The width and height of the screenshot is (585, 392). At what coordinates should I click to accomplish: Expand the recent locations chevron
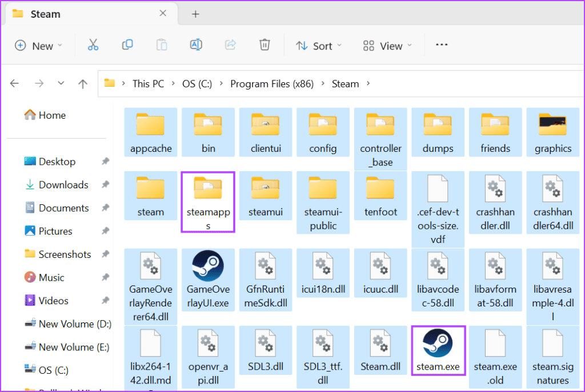coord(61,83)
